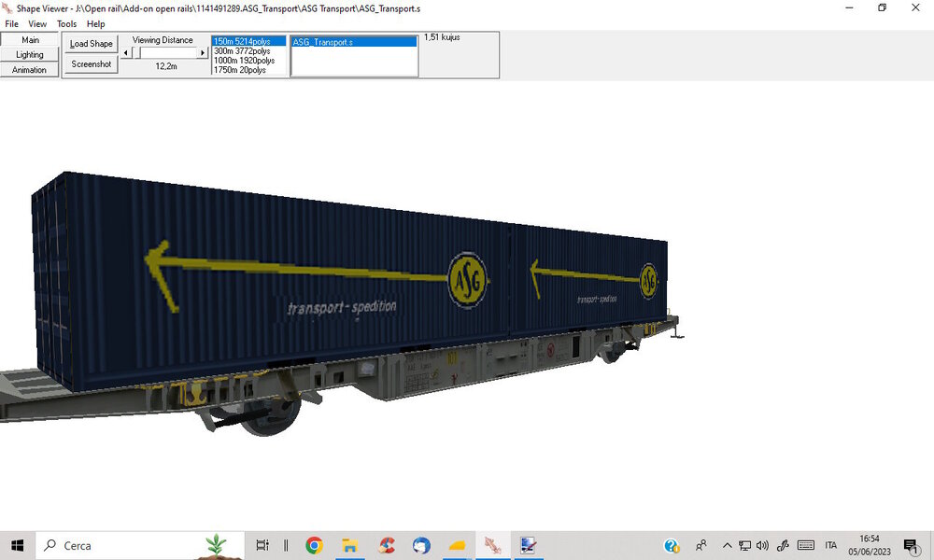
Task: Change ITA input language indicator
Action: pyautogui.click(x=831, y=545)
